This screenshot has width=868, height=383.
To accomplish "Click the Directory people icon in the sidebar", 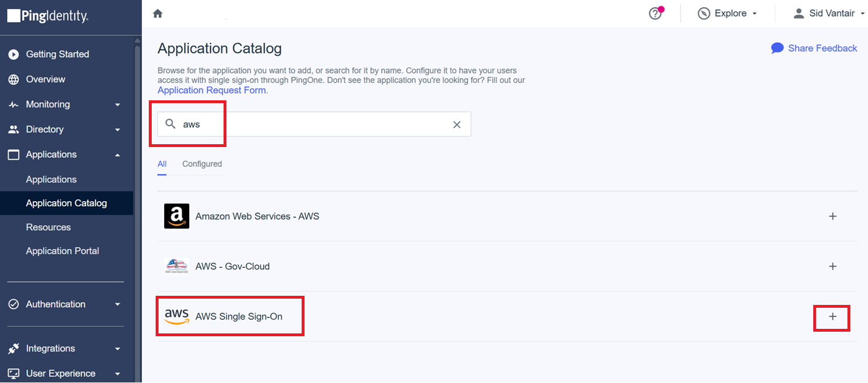I will tap(13, 129).
